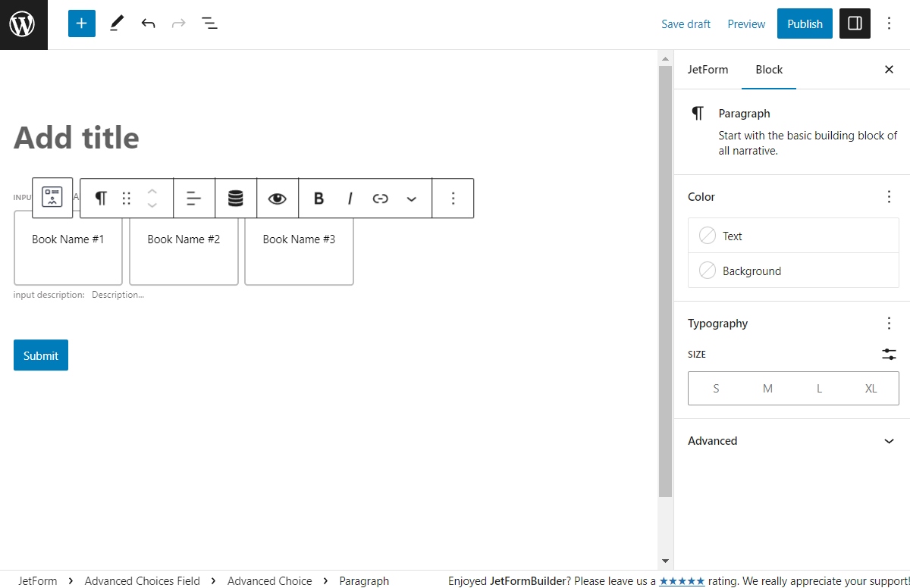Toggle Bold formatting in the toolbar

coord(318,198)
